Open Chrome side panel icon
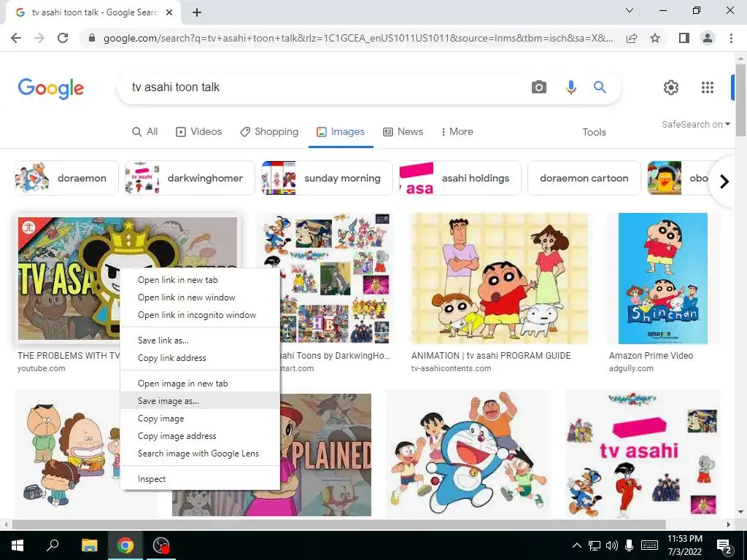Image resolution: width=747 pixels, height=560 pixels. click(684, 38)
